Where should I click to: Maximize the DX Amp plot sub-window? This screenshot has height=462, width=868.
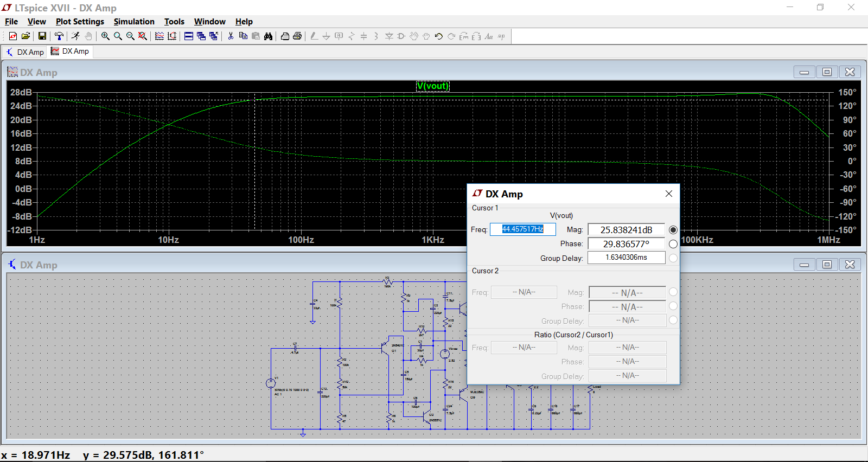[827, 72]
